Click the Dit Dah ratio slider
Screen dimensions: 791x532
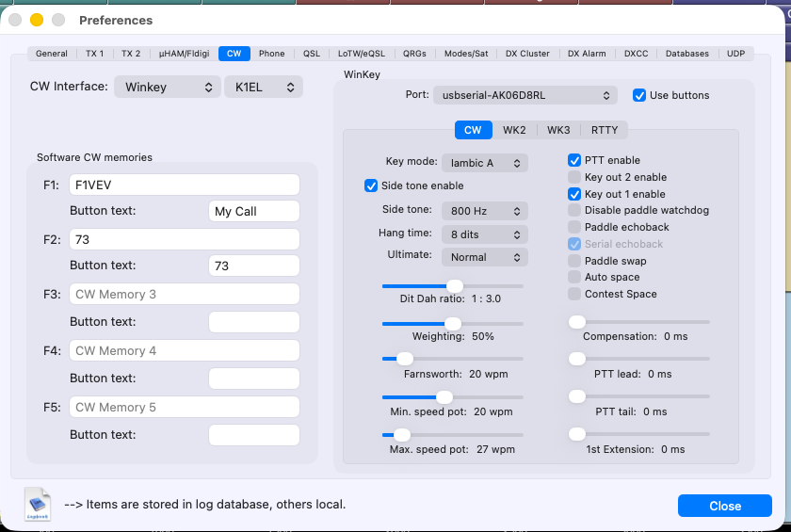coord(453,285)
